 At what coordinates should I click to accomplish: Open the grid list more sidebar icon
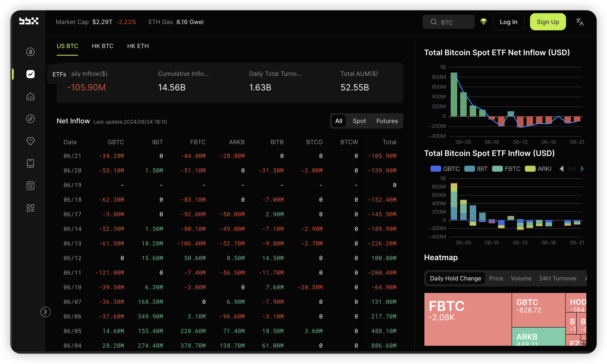pos(30,208)
